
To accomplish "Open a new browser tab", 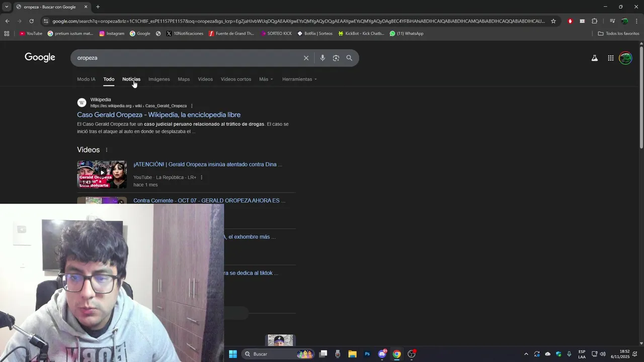I will pos(98,7).
